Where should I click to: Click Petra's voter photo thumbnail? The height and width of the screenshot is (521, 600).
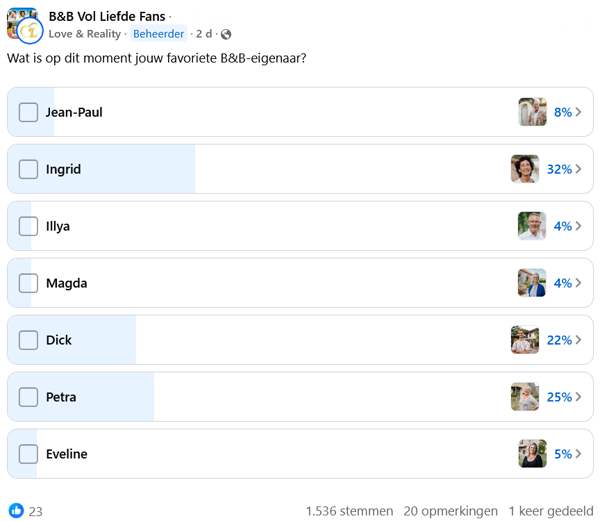coord(524,397)
